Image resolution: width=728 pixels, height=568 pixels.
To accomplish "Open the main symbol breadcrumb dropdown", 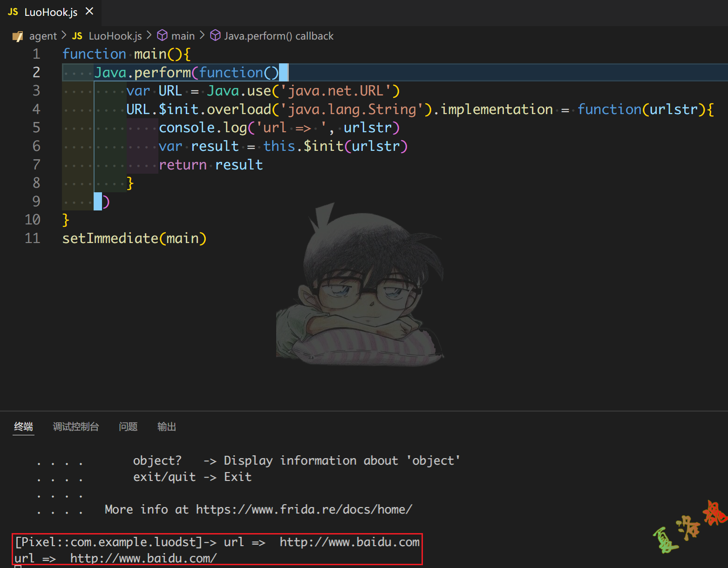I will 184,35.
